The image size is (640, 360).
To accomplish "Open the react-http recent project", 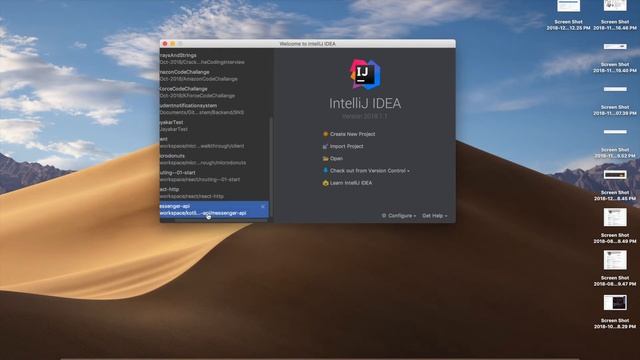I will [x=214, y=192].
